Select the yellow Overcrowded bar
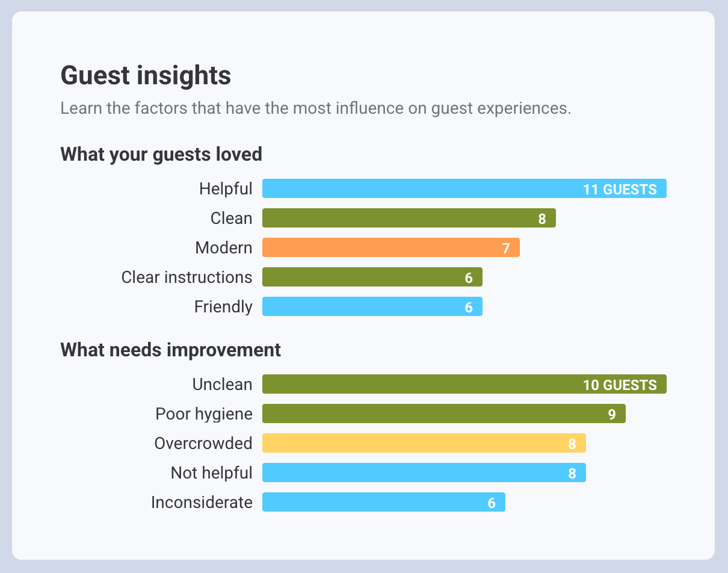This screenshot has width=728, height=573. click(x=424, y=444)
